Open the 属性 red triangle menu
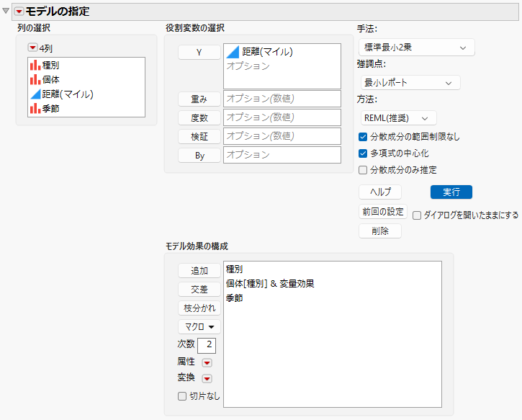Image resolution: width=522 pixels, height=420 pixels. tap(207, 362)
